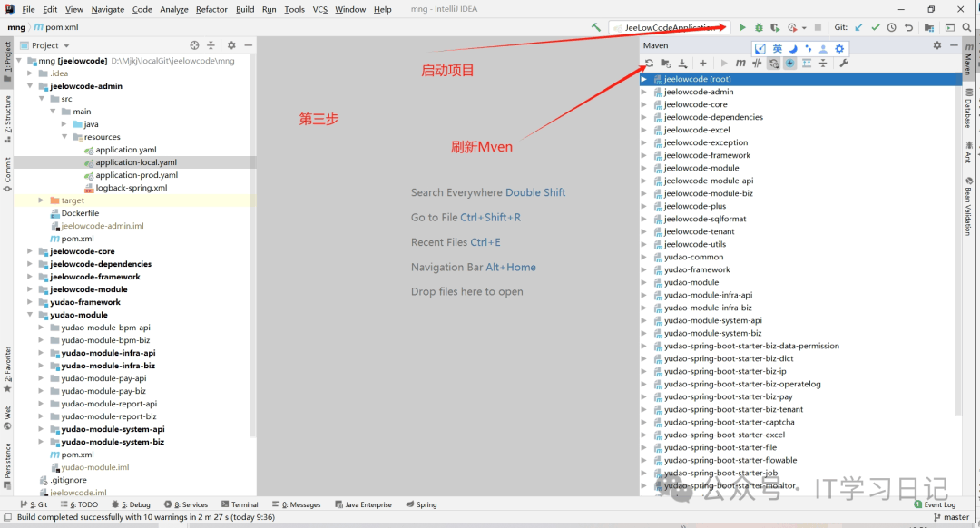Open IME toolbar settings gear
Viewport: 980px width, 528px height.
click(839, 49)
